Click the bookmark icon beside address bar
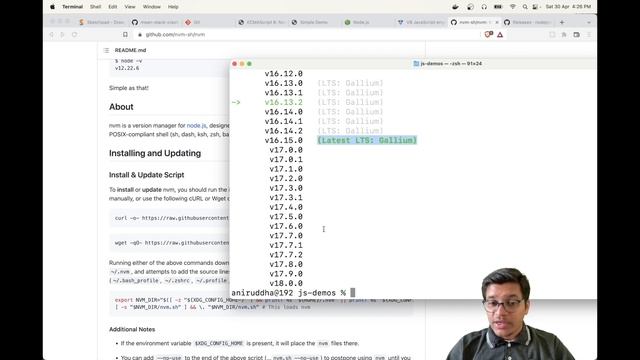The height and width of the screenshot is (360, 640). (125, 35)
